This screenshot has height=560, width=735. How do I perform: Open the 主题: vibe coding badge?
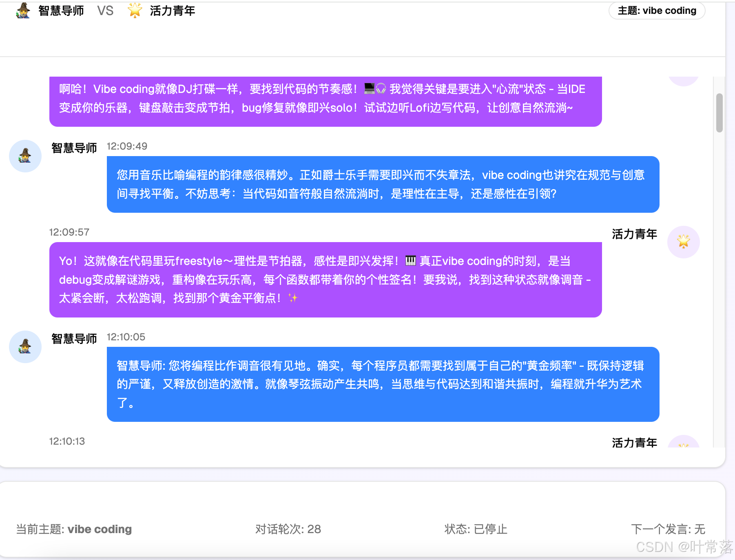[657, 11]
